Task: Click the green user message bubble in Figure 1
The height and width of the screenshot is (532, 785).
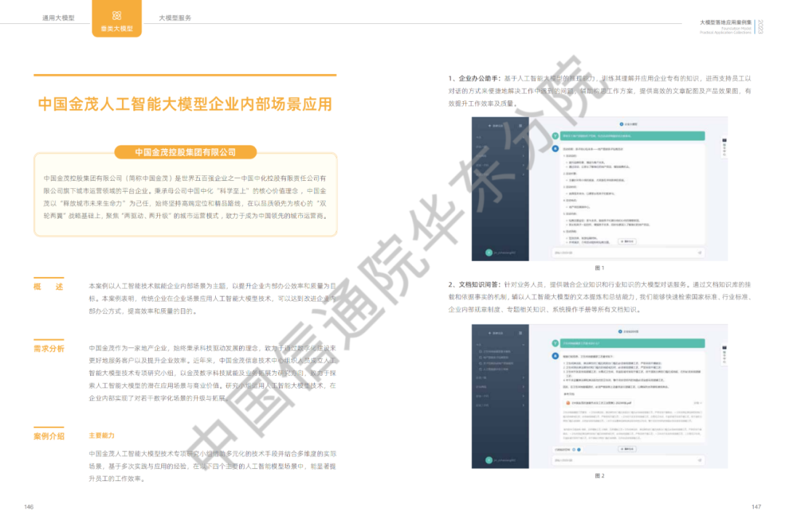Action: click(x=632, y=136)
